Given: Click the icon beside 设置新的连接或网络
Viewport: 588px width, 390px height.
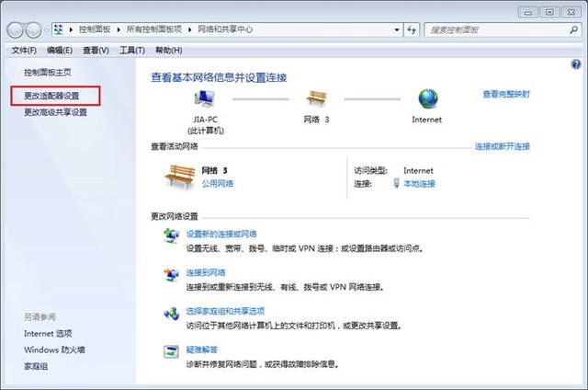Looking at the screenshot, I should pyautogui.click(x=172, y=236).
